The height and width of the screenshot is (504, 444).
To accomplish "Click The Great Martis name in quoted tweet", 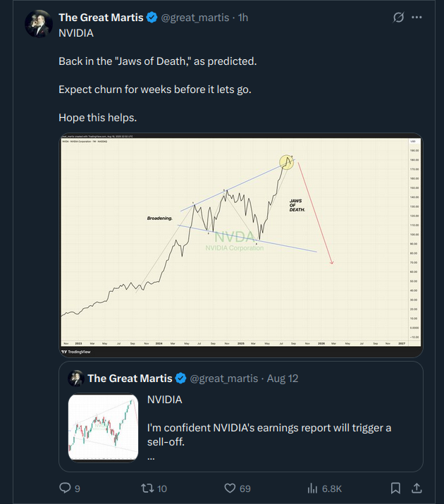I will (129, 379).
